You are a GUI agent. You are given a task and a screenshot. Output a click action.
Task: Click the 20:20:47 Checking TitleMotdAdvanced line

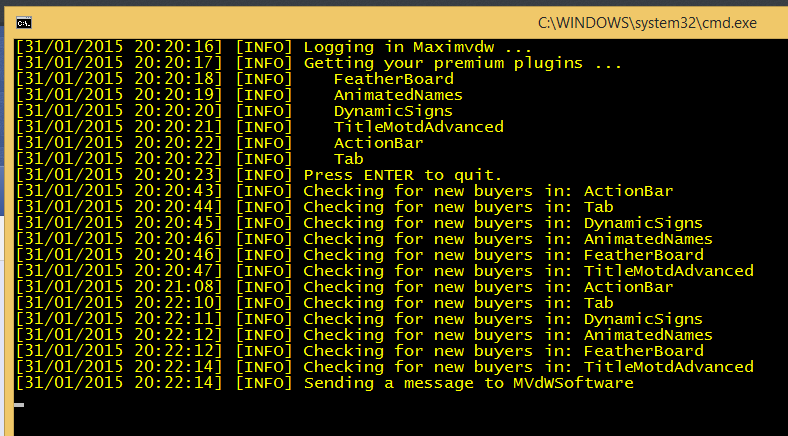click(x=384, y=271)
